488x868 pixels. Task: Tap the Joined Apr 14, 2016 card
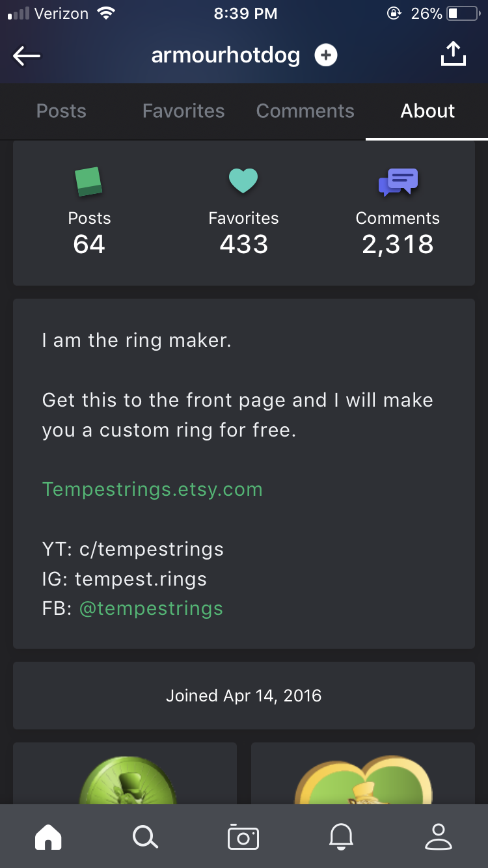point(244,696)
